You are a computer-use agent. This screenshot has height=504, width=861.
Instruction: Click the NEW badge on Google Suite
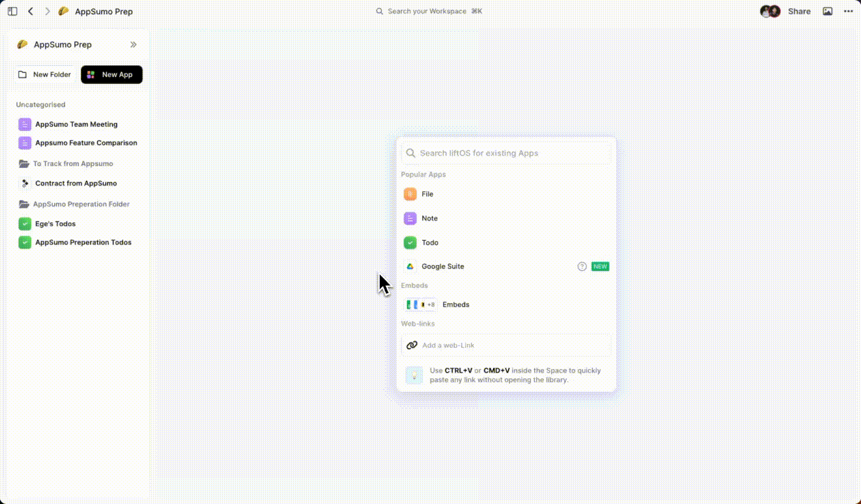tap(600, 266)
